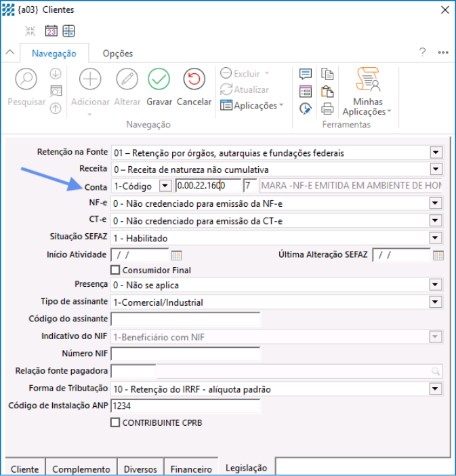This screenshot has width=456, height=476.
Task: Open the calendar icon in quick toolbar
Action: tap(51, 31)
